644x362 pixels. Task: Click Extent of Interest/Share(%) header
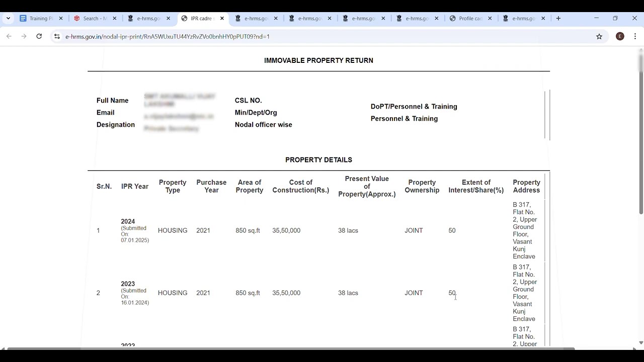(x=476, y=187)
